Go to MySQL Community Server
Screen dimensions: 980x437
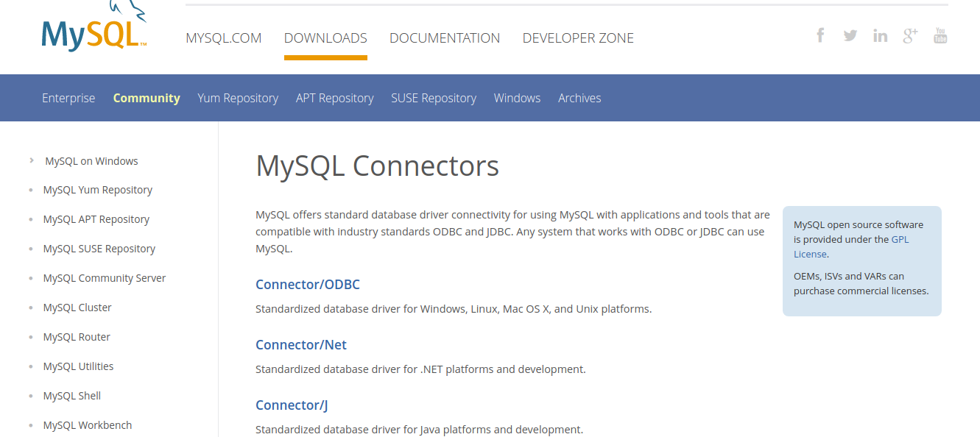[105, 278]
